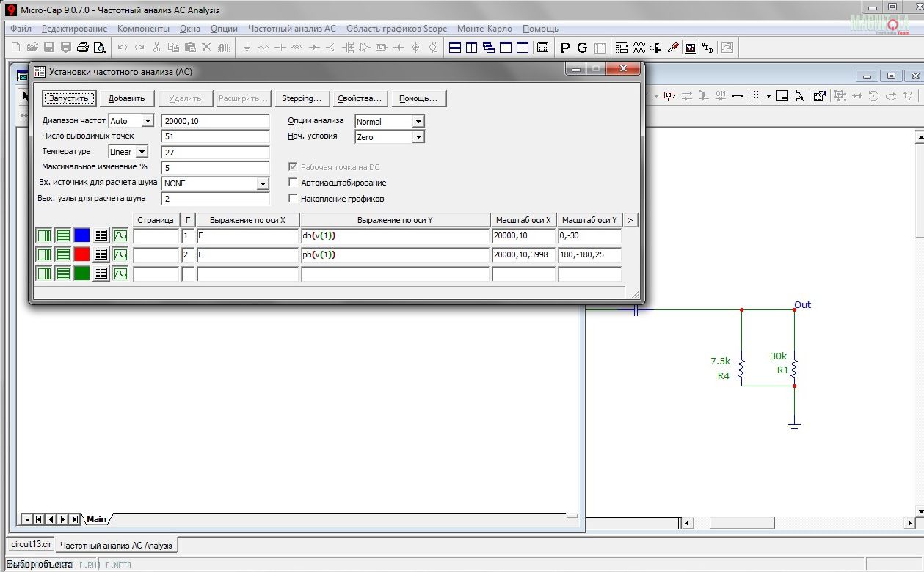Click the VID toolbar icon
The width and height of the screenshot is (924, 572).
(707, 48)
